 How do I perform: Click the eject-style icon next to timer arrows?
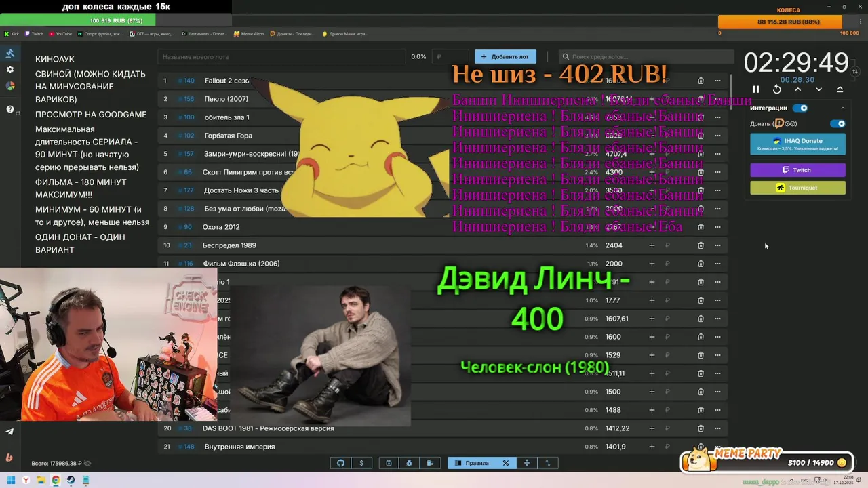click(840, 89)
